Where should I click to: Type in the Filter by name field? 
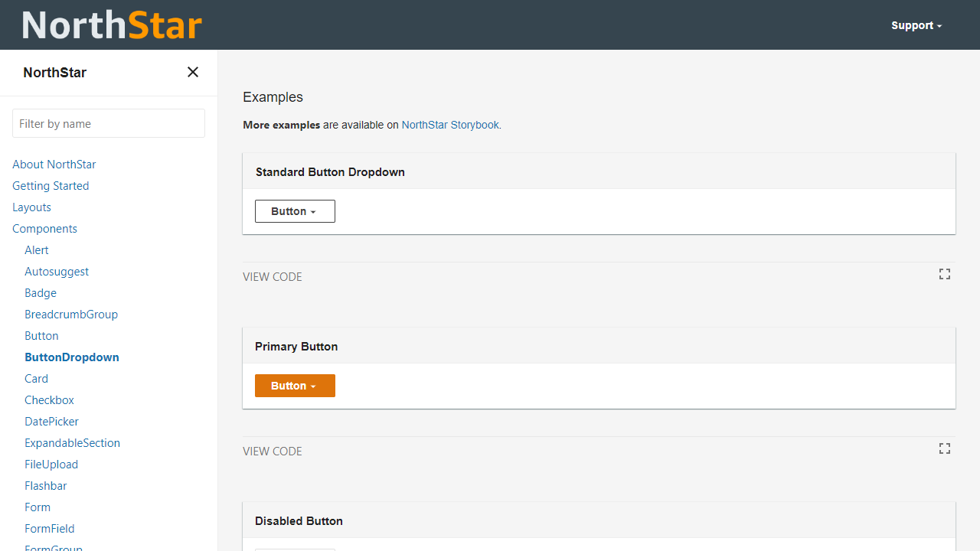(109, 123)
